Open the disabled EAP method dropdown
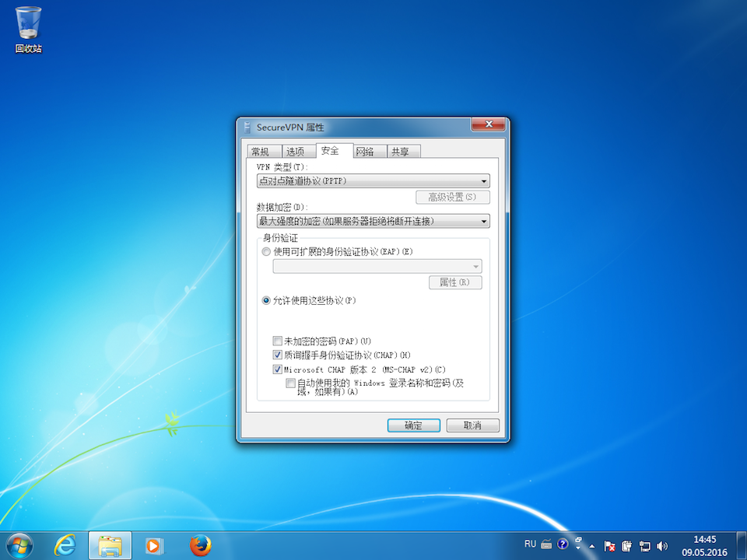The height and width of the screenshot is (560, 747). click(x=377, y=266)
